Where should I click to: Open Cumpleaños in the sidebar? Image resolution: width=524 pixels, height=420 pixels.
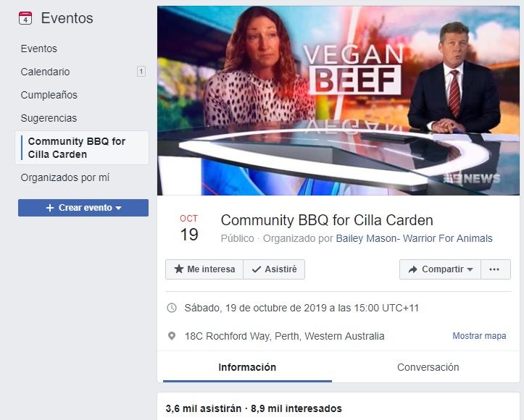pyautogui.click(x=49, y=95)
